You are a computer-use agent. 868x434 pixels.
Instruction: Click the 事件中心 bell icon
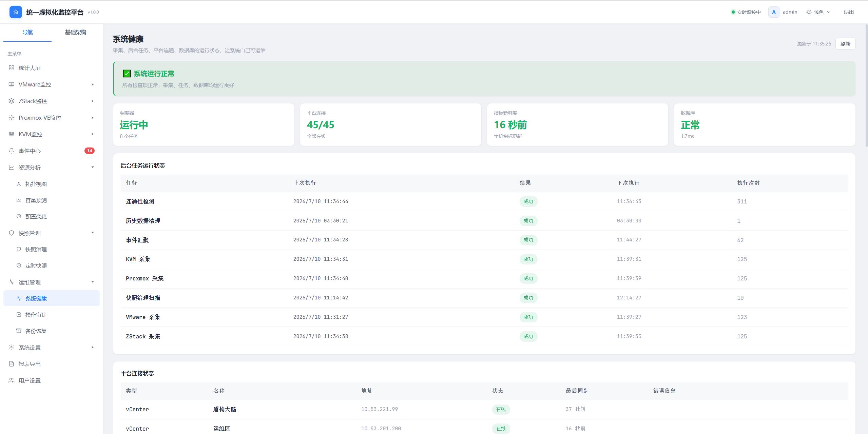12,151
